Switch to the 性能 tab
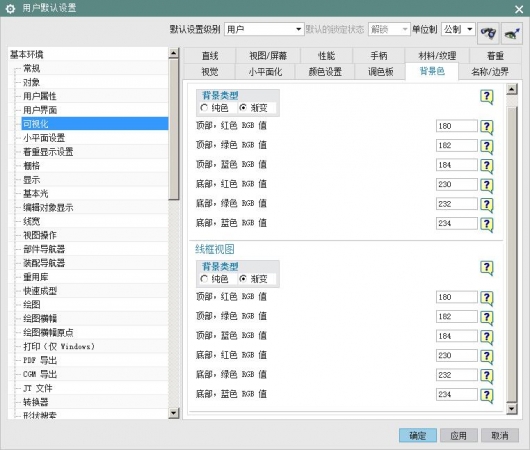The height and width of the screenshot is (450, 530). tap(327, 55)
